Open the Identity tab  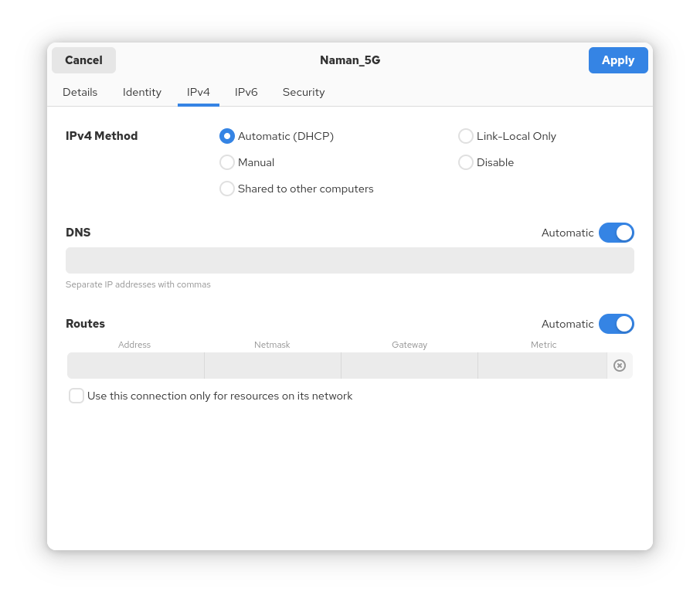point(142,92)
